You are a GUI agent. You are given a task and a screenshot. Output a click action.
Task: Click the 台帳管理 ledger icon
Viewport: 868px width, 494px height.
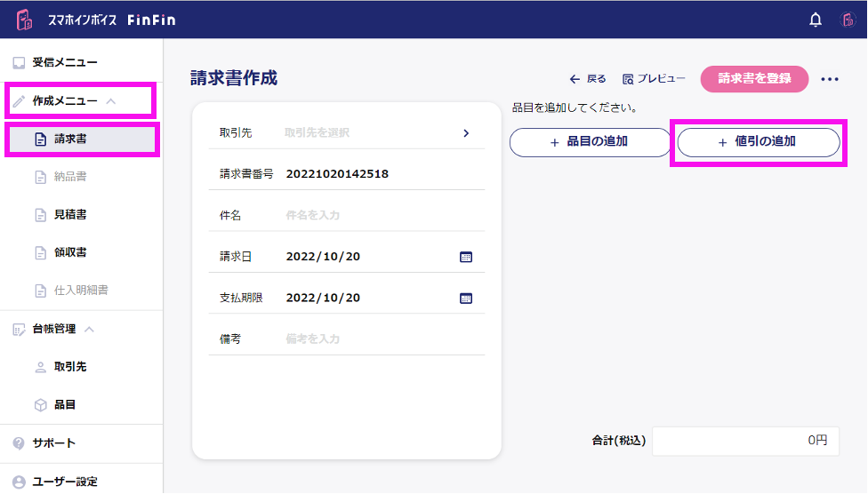click(19, 330)
